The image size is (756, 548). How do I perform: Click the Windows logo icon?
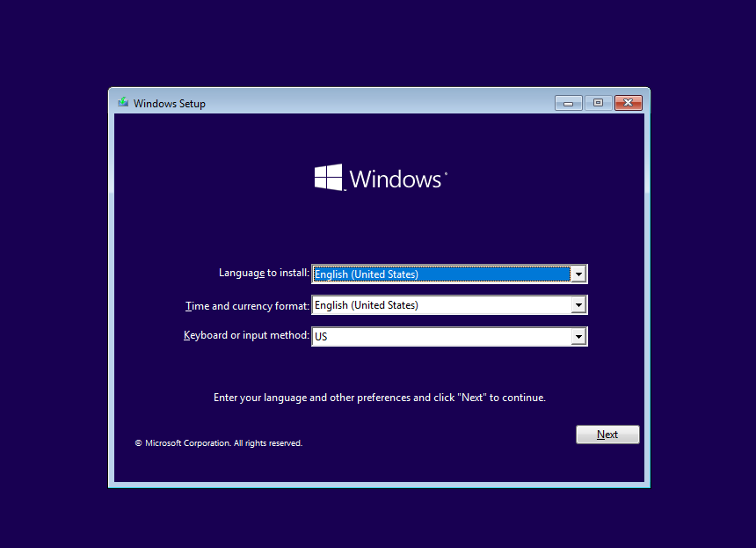click(x=329, y=178)
